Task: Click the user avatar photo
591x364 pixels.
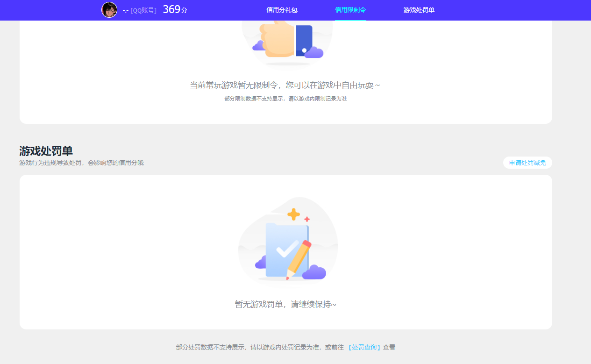Action: pos(109,10)
